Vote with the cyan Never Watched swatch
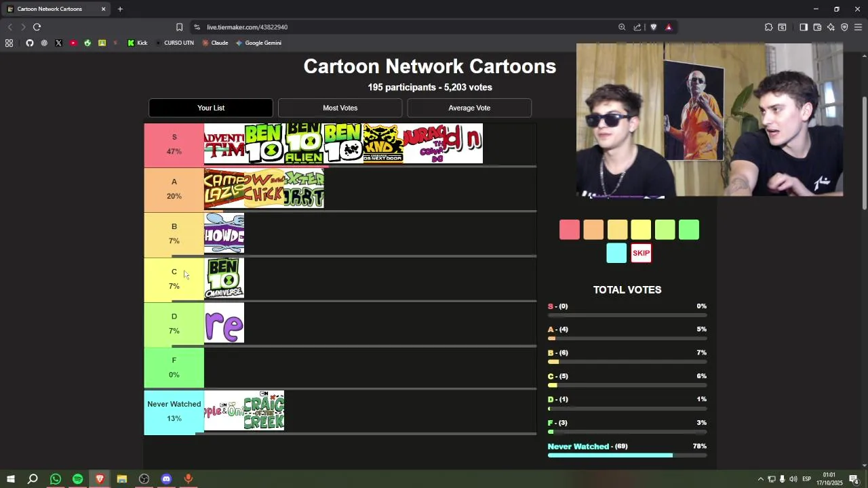This screenshot has width=868, height=488. pyautogui.click(x=616, y=253)
